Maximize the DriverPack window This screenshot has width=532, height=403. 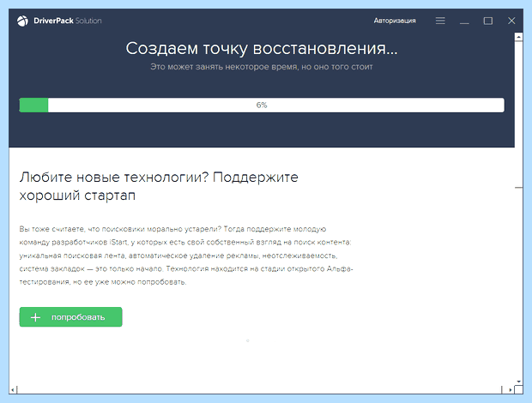[x=488, y=21]
